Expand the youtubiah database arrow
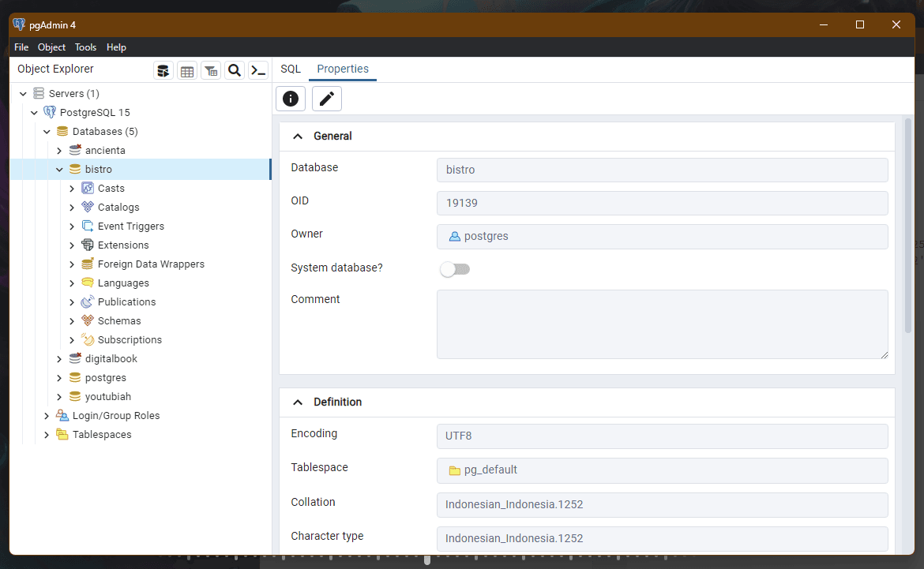 click(59, 397)
